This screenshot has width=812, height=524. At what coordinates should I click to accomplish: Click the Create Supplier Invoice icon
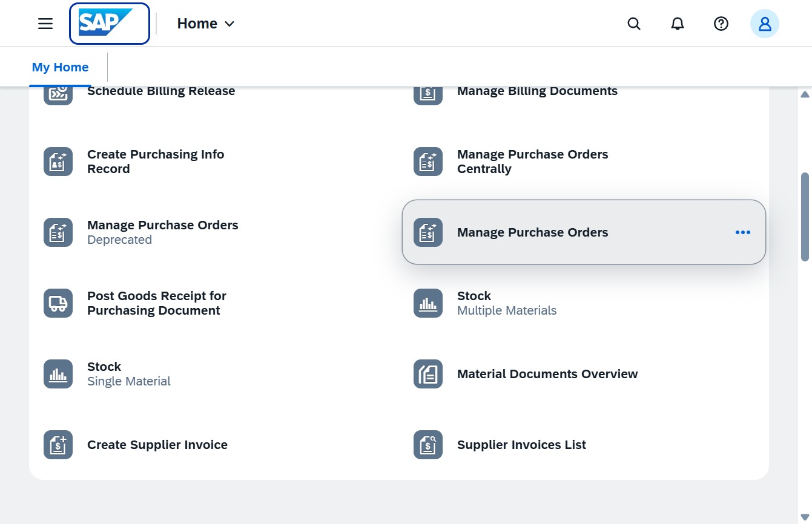[58, 445]
